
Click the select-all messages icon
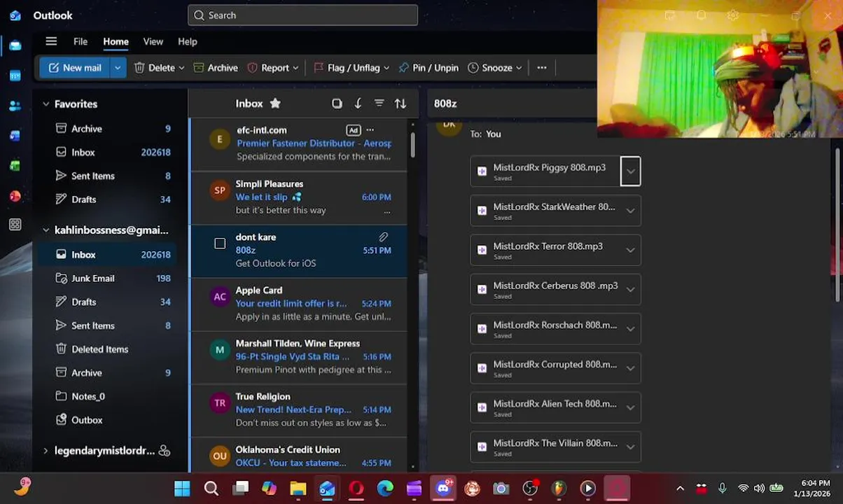[337, 104]
